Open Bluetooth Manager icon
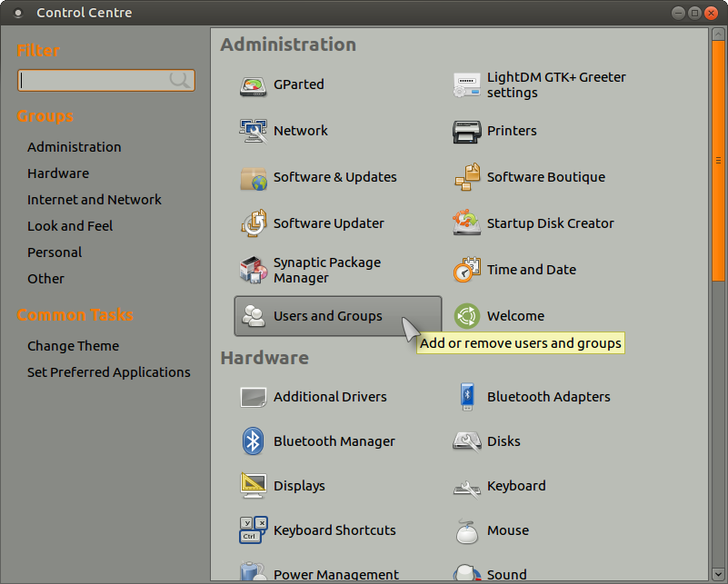Viewport: 728px width, 584px height. click(x=253, y=441)
